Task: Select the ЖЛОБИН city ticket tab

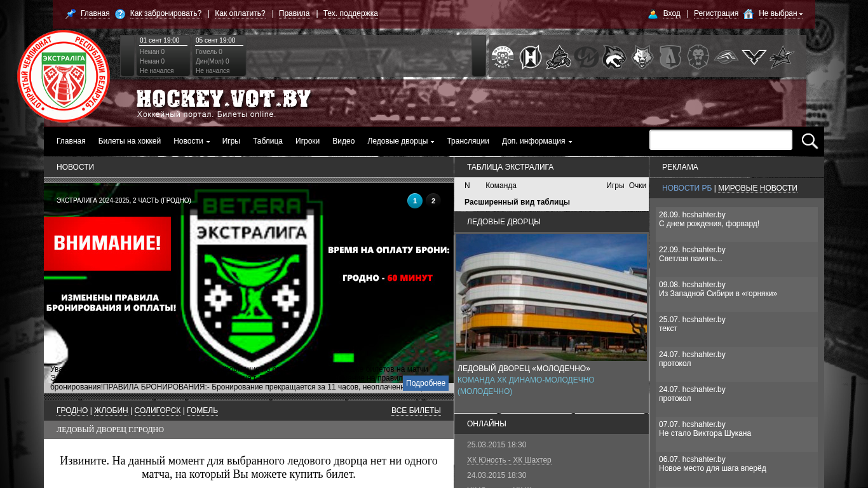Action: 111,410
